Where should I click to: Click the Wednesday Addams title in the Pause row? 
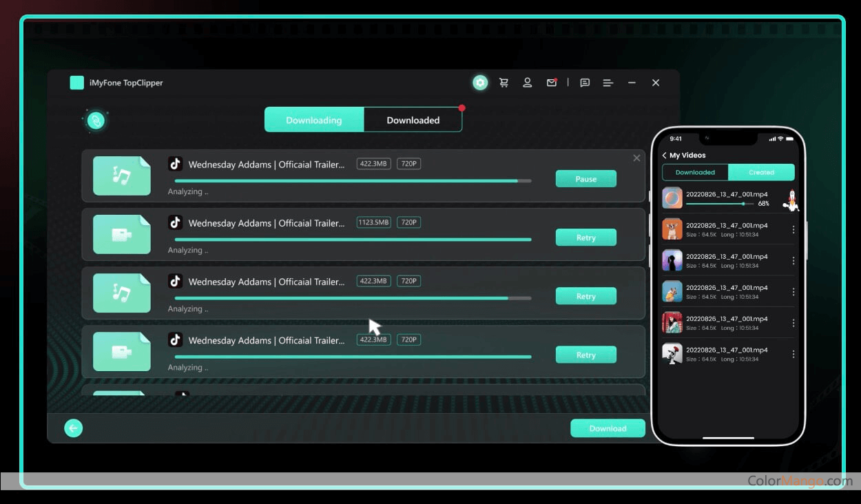[267, 165]
